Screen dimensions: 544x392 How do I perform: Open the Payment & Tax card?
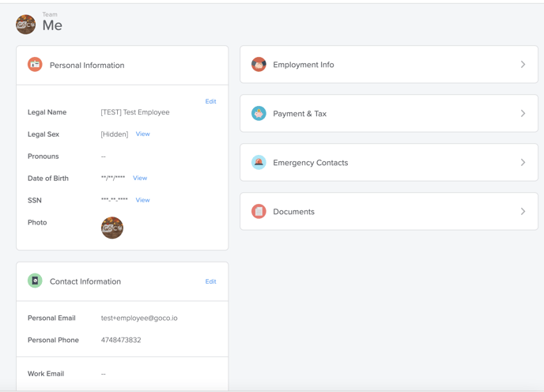pyautogui.click(x=389, y=114)
